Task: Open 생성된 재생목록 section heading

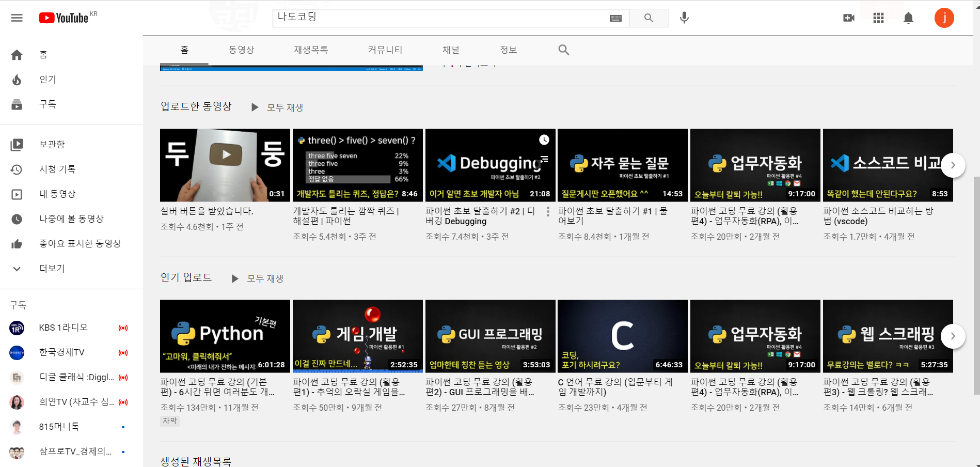Action: pyautogui.click(x=196, y=461)
